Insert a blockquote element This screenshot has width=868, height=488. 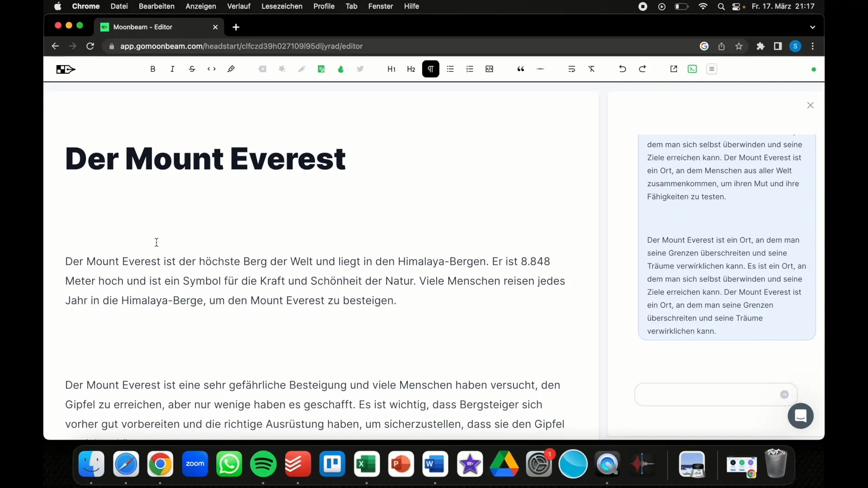click(520, 69)
